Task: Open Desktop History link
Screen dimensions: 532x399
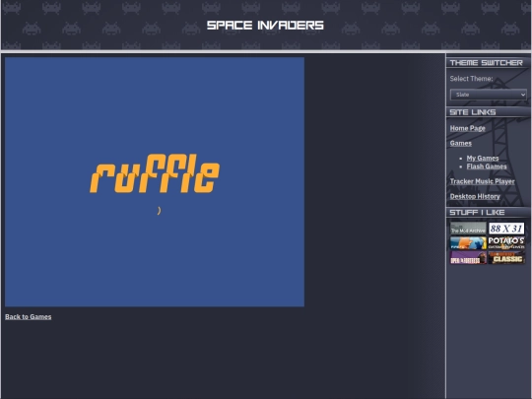Action: (x=475, y=196)
